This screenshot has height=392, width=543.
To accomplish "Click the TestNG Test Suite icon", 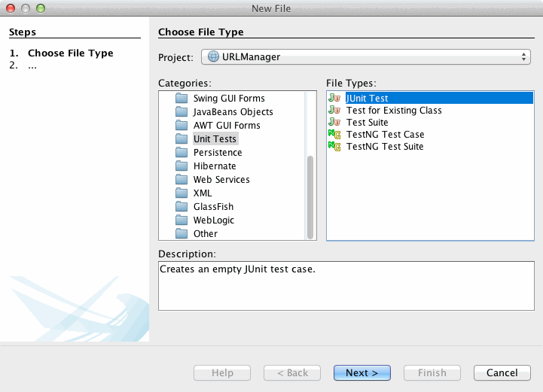I will pyautogui.click(x=334, y=146).
